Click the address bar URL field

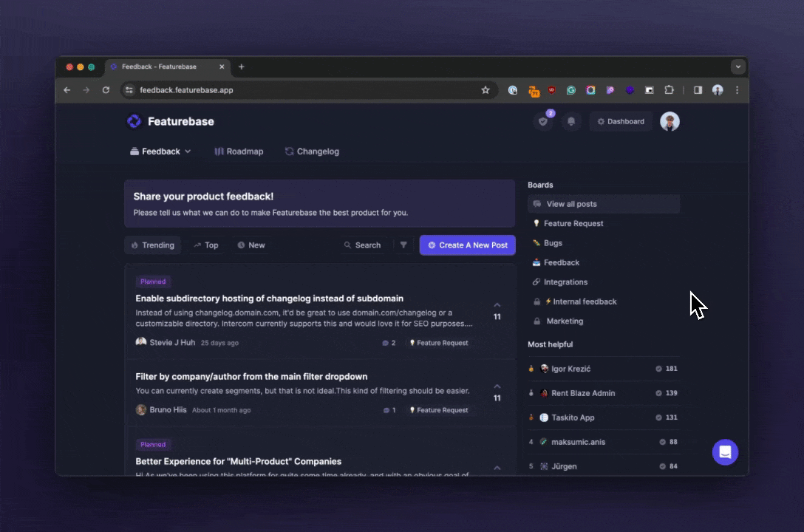point(307,90)
